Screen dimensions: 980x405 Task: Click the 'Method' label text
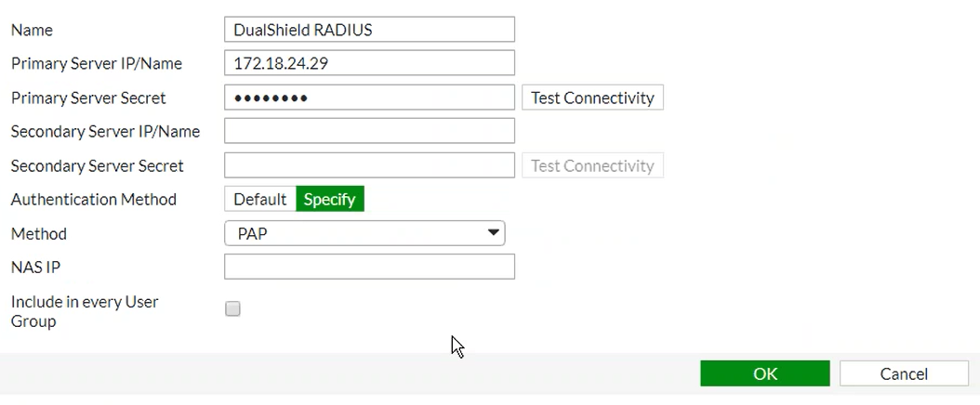pyautogui.click(x=38, y=233)
